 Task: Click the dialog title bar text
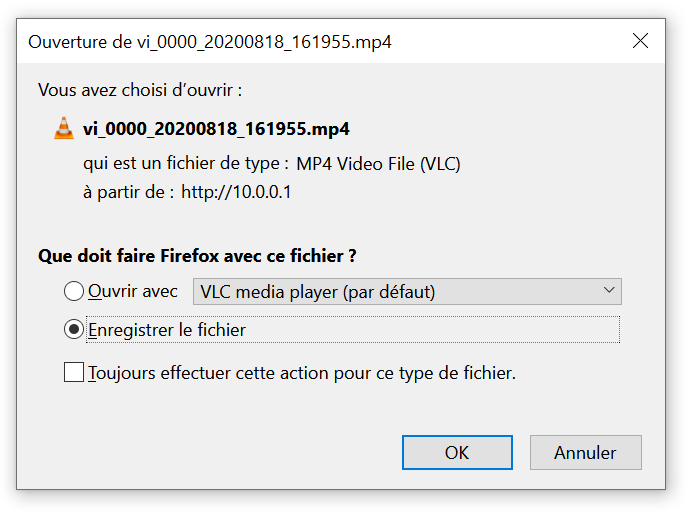[x=210, y=42]
